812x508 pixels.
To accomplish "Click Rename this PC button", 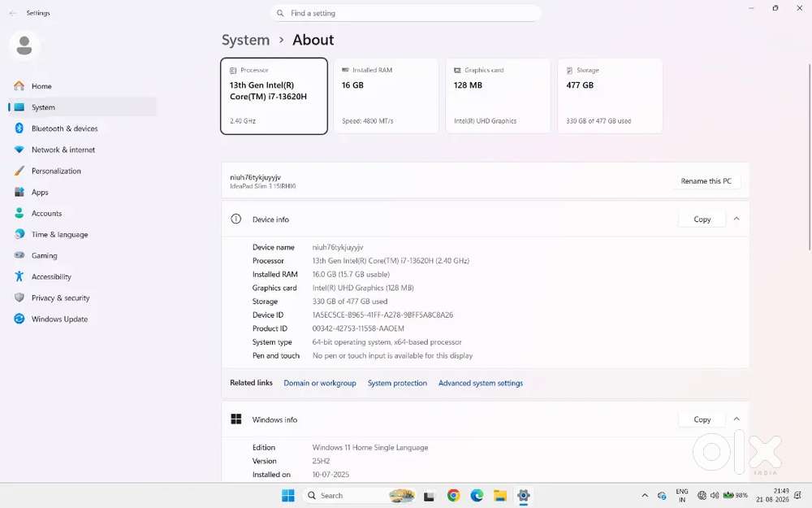I will (x=706, y=181).
